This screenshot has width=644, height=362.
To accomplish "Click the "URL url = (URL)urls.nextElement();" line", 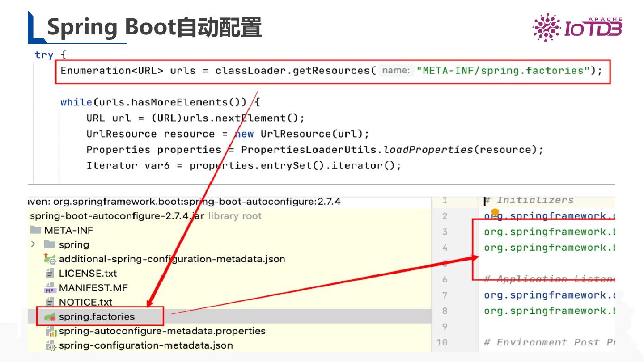I will pos(195,118).
